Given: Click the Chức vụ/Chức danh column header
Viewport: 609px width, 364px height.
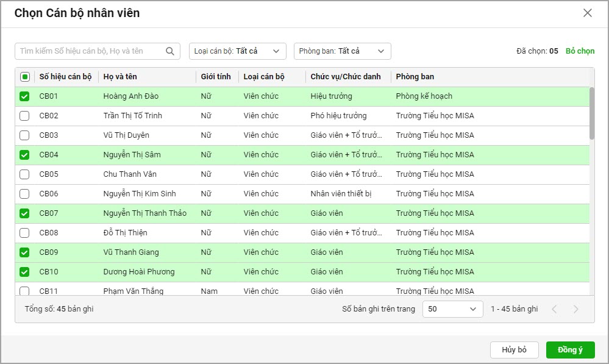Looking at the screenshot, I should pyautogui.click(x=345, y=77).
